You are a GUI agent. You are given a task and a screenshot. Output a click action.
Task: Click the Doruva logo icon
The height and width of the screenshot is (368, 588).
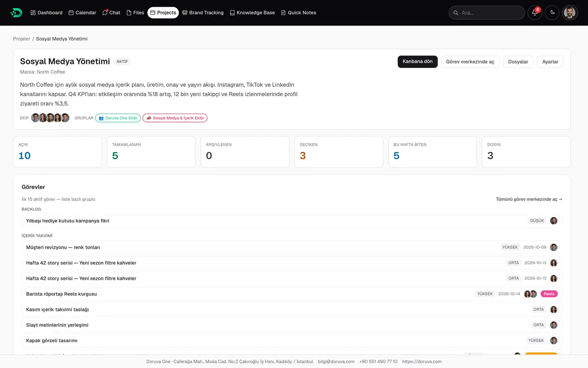16,12
